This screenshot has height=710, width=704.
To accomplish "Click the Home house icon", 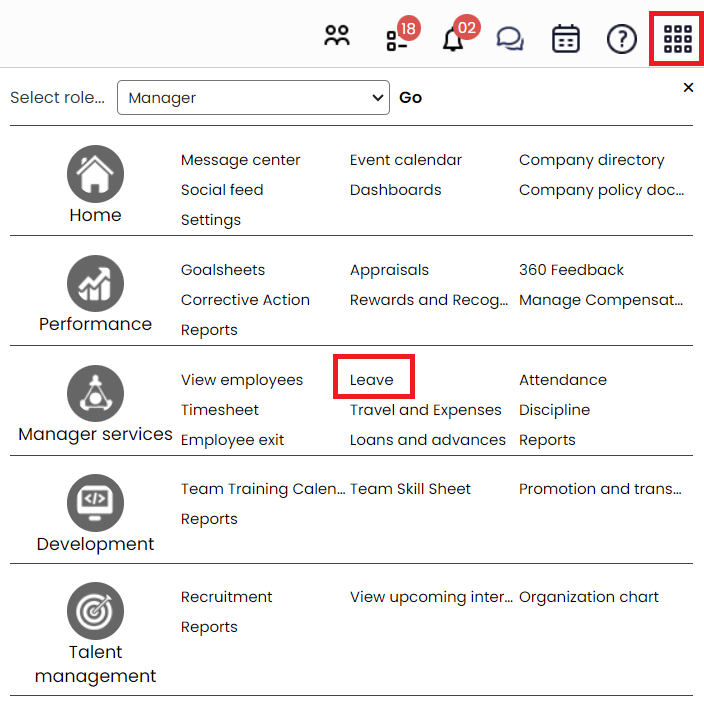I will point(95,174).
